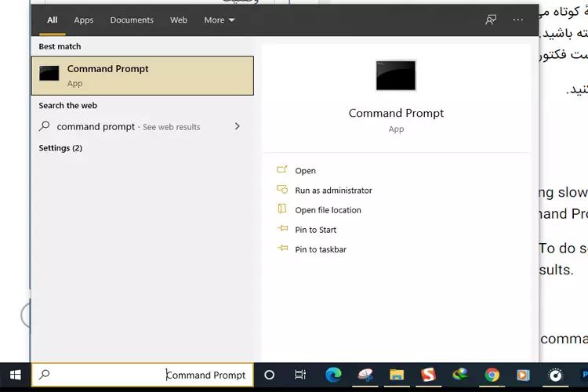Expand web results arrow for command prompt
588x392 pixels.
click(237, 126)
